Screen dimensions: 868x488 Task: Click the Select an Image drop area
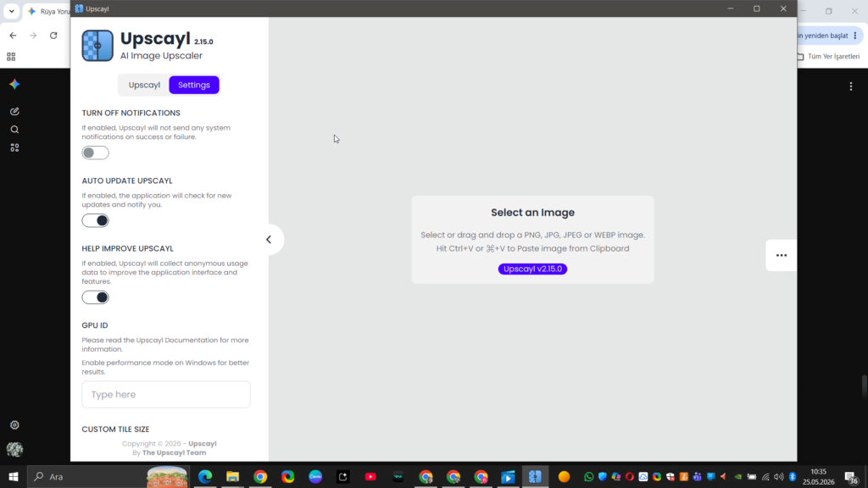[532, 240]
